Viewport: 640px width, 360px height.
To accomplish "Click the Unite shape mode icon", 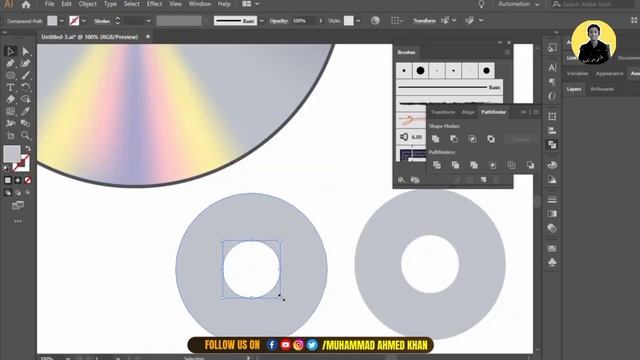I will (436, 139).
